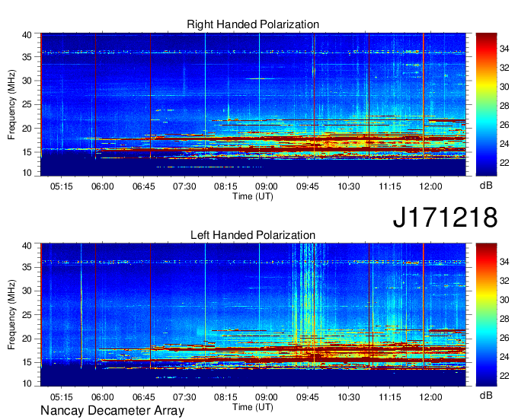518x420 pixels.
Task: Click the 10 MHz tick on Right Handed plot
Action: (27, 173)
